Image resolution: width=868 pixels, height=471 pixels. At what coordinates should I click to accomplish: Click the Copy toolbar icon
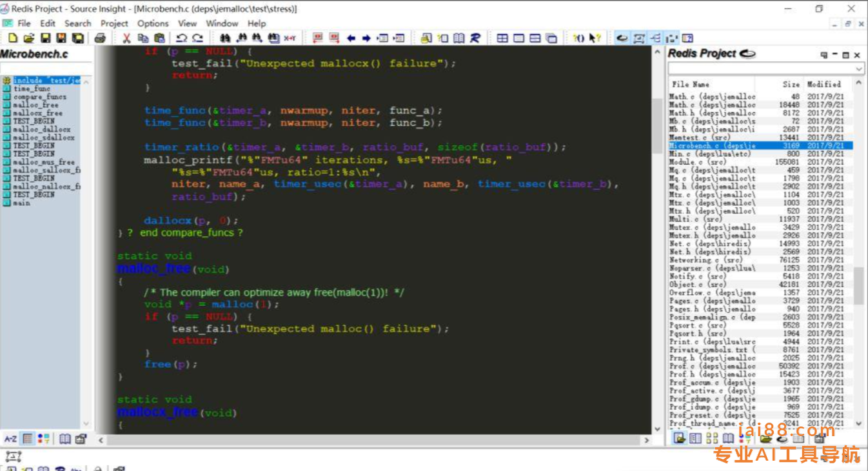click(x=143, y=38)
